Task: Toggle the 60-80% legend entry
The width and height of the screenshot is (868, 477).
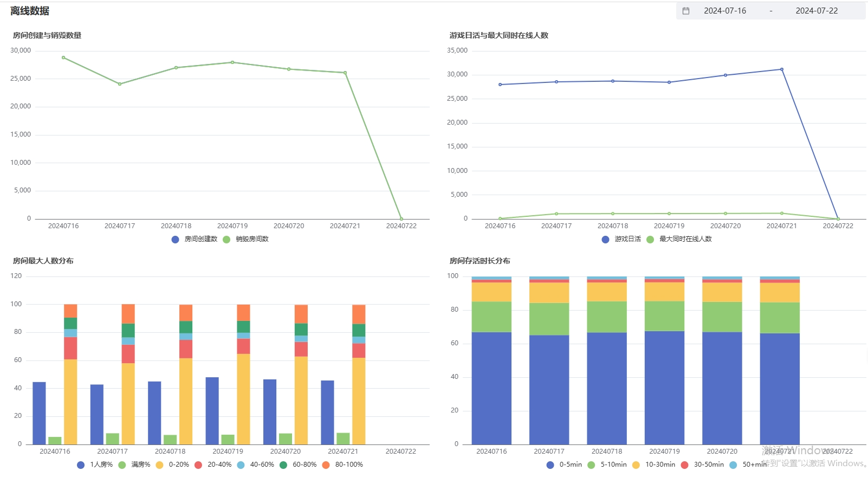Action: 298,465
